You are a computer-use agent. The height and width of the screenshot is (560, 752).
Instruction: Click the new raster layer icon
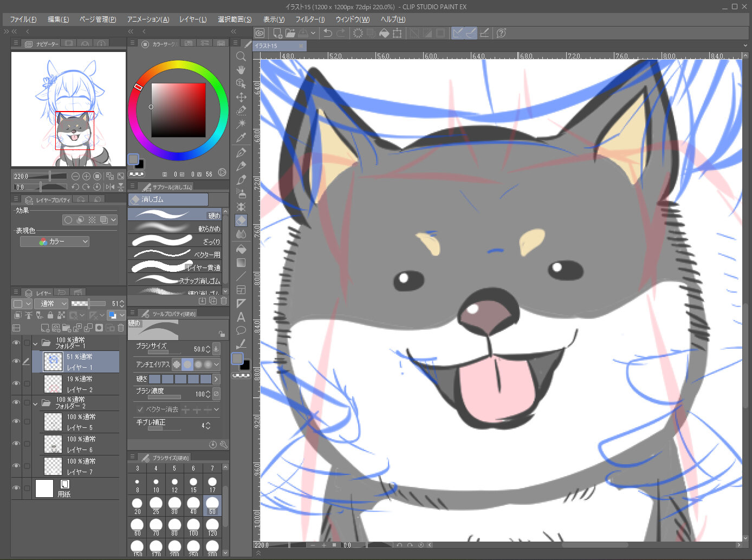click(45, 328)
